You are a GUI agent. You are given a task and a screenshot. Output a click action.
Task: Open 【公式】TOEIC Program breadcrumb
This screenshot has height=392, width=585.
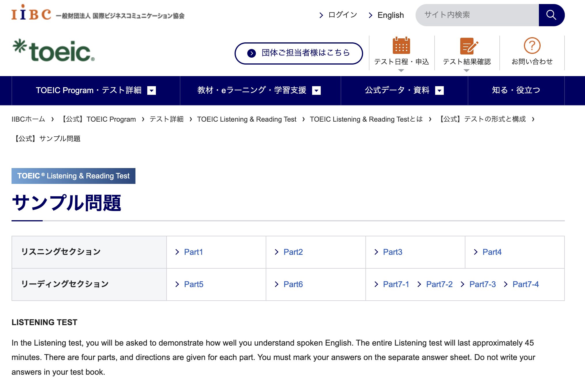[98, 119]
